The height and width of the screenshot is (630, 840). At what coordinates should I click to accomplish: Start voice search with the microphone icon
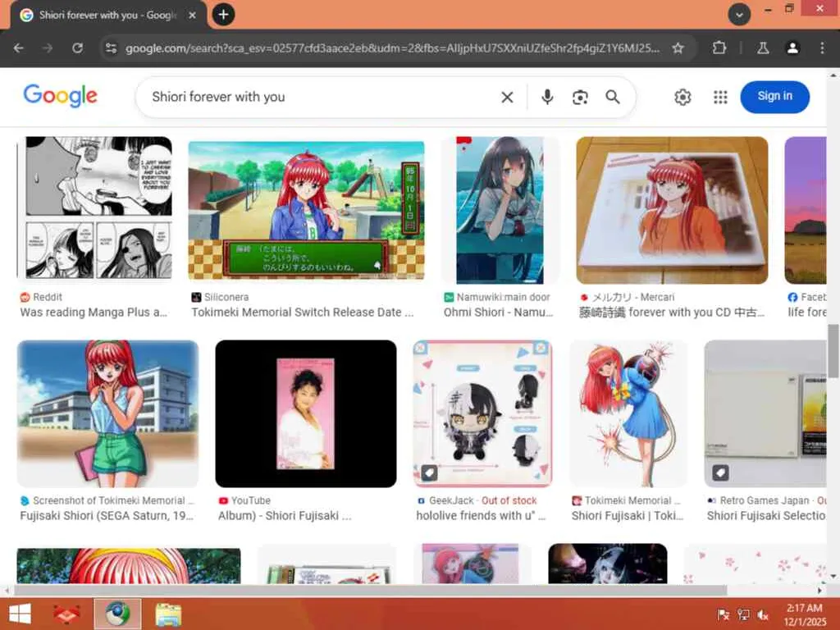(547, 97)
